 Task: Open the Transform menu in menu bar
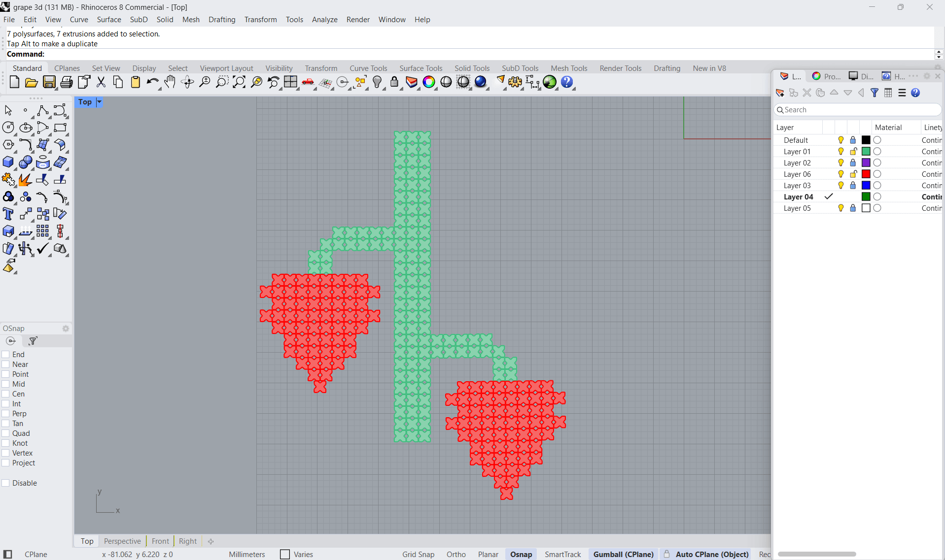(x=260, y=20)
